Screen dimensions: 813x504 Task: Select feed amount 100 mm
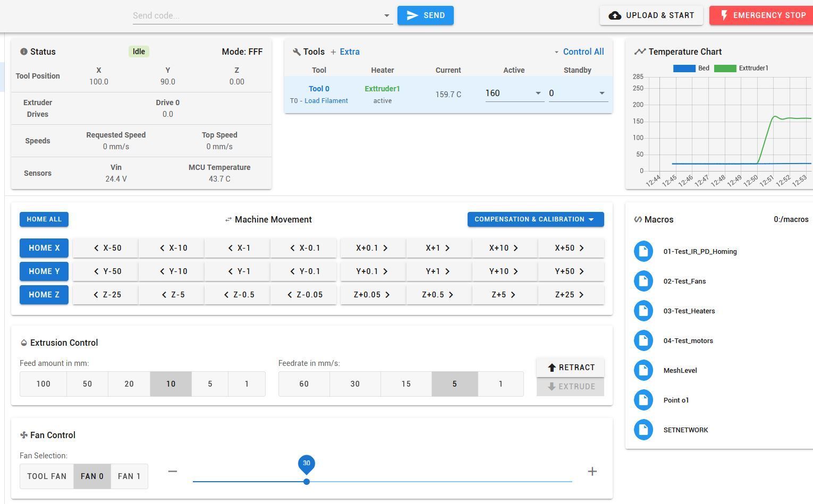click(x=43, y=384)
